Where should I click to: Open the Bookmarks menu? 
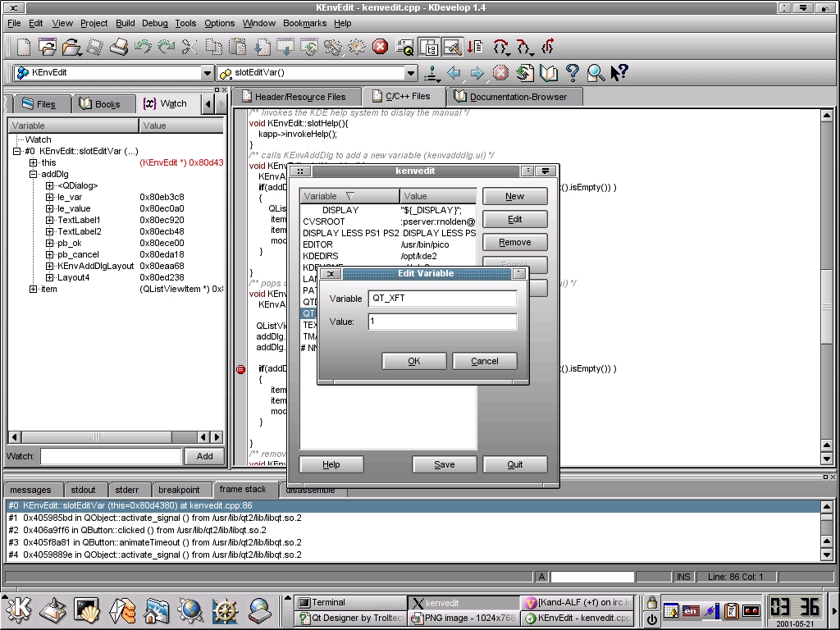pyautogui.click(x=304, y=23)
